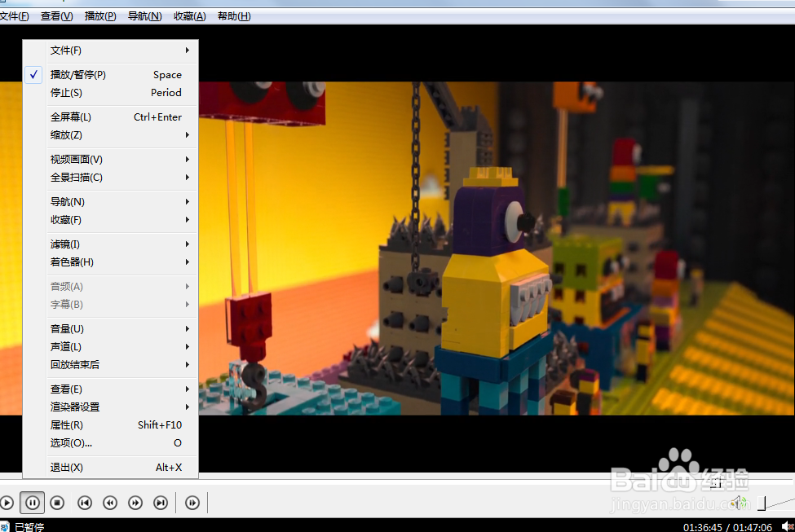Image resolution: width=795 pixels, height=532 pixels.
Task: Click the time display 01:36:45 / 01:47:06
Action: coord(727,527)
